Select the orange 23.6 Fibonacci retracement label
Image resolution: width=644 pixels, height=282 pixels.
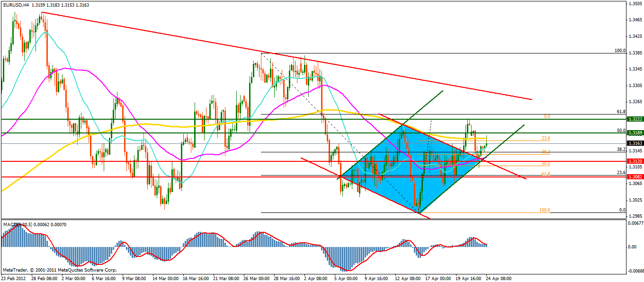(x=546, y=138)
